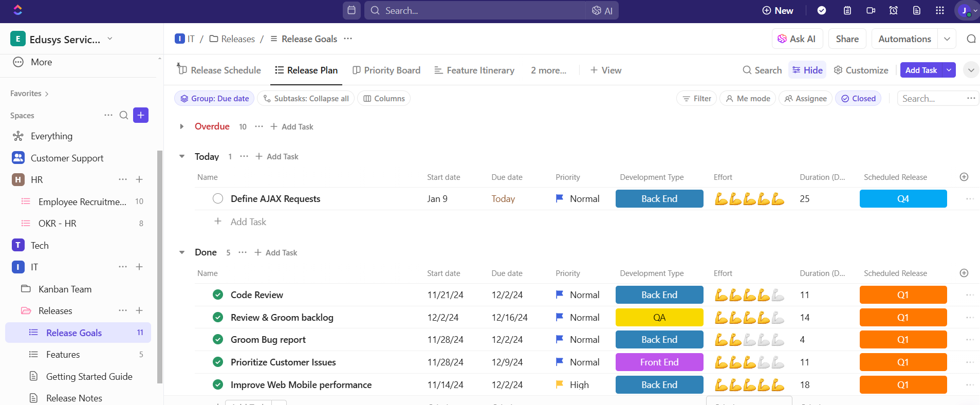Mark Define AJAX Requests complete
The height and width of the screenshot is (405, 980).
pyautogui.click(x=218, y=198)
